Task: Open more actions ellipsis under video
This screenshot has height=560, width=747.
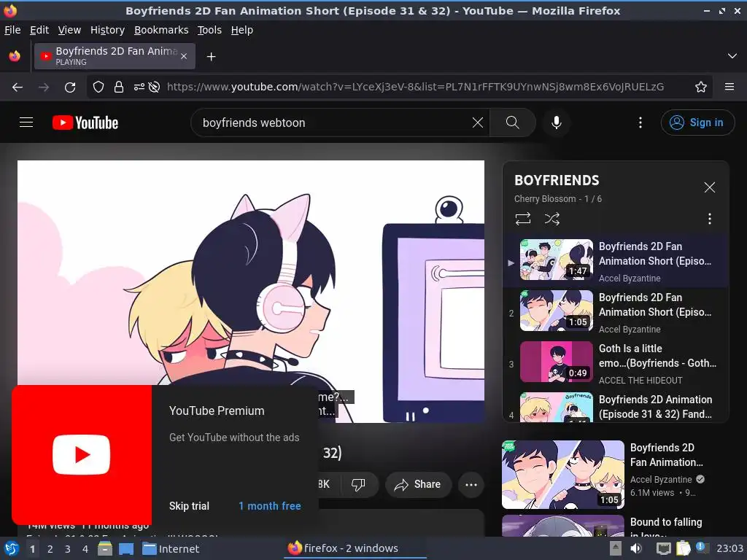Action: (x=471, y=485)
